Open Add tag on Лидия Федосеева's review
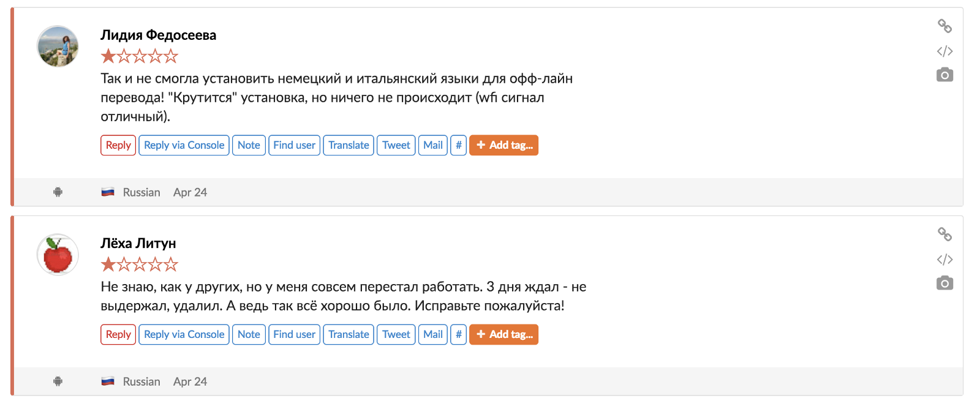The width and height of the screenshot is (980, 401). 503,145
